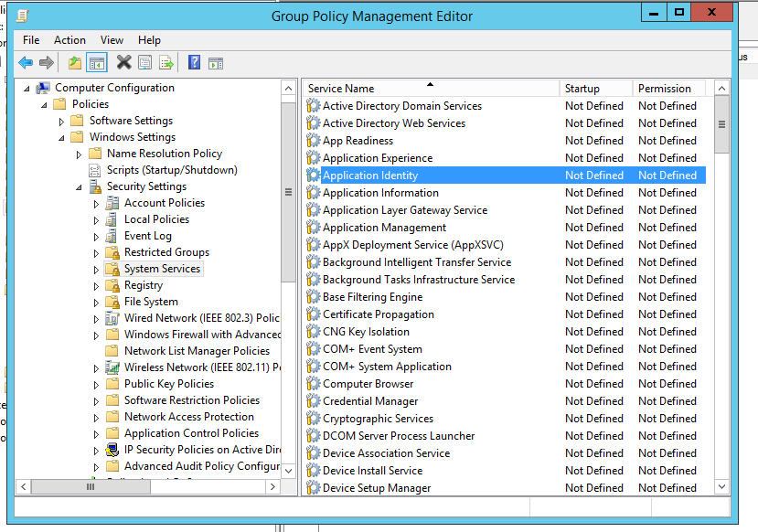Open the Properties toolbar icon
This screenshot has width=758, height=532.
pos(145,62)
